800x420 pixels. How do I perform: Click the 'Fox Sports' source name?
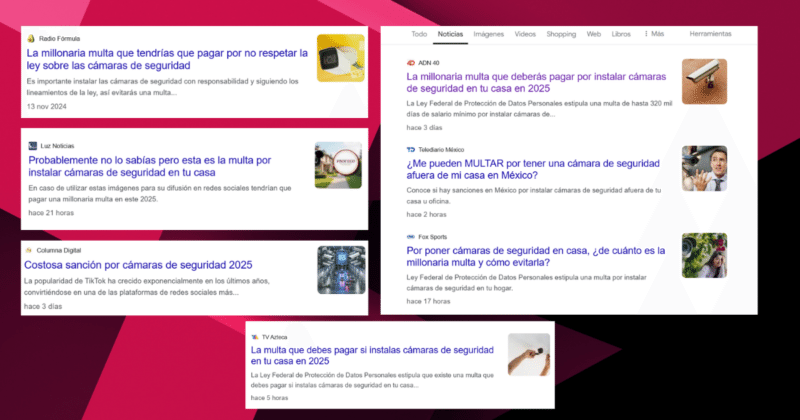point(432,237)
